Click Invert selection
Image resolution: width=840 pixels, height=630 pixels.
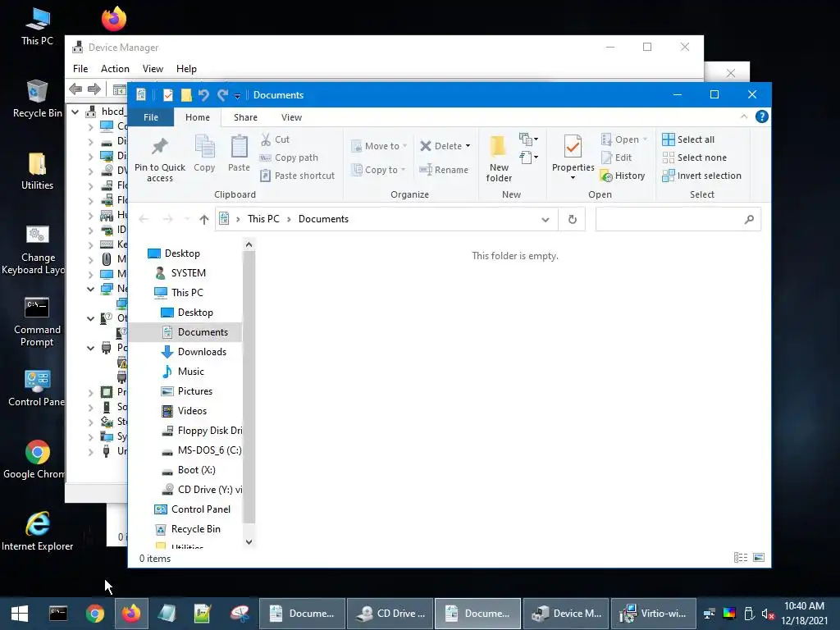[x=702, y=176]
